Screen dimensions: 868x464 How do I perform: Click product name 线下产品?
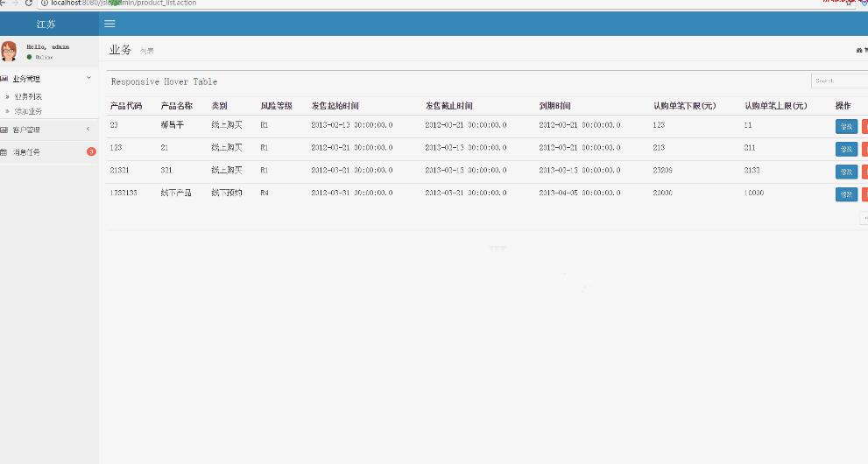pos(176,193)
